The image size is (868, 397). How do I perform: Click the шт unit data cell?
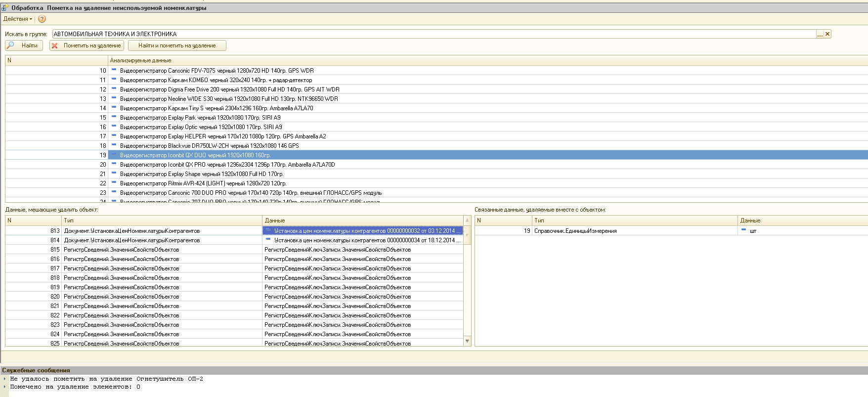(x=803, y=231)
